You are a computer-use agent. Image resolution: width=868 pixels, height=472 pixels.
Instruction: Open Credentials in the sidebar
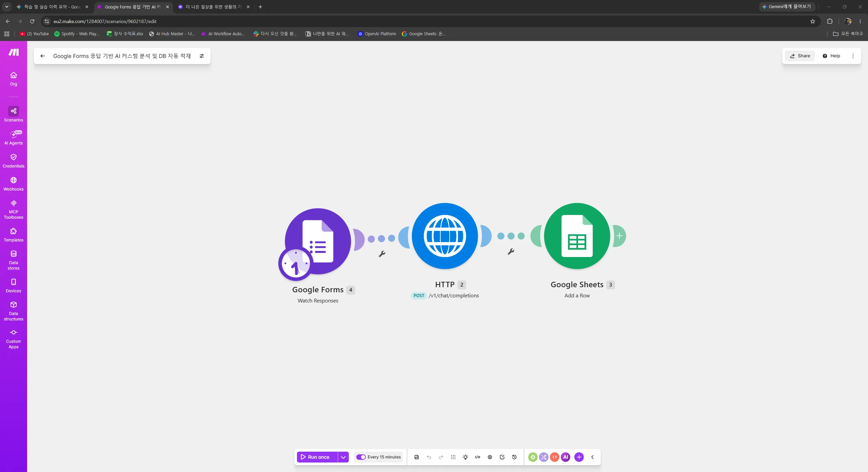(x=14, y=161)
